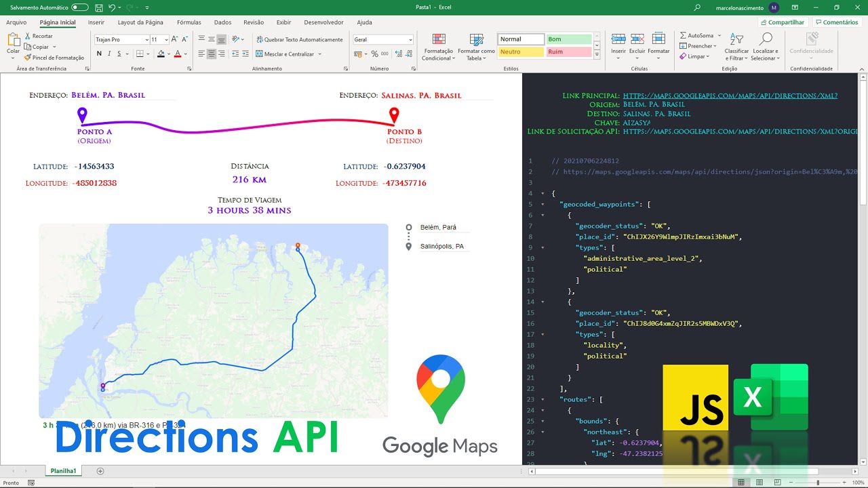Apply the Neutro cell style
The width and height of the screenshot is (868, 488).
coord(521,52)
